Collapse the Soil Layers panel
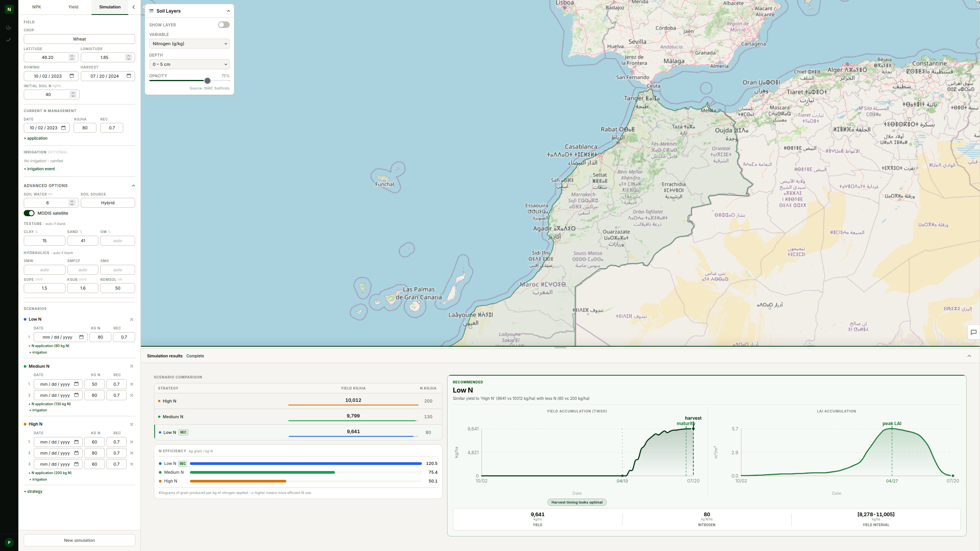The width and height of the screenshot is (980, 551). click(229, 11)
